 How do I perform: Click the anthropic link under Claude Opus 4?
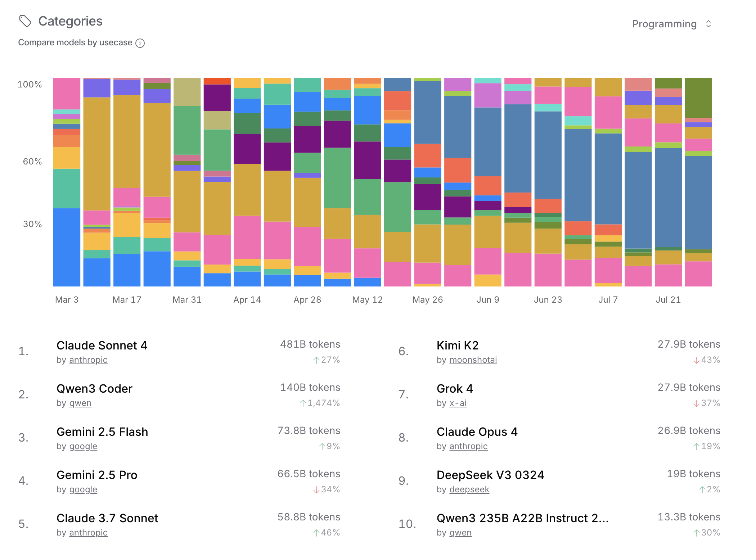tap(468, 446)
